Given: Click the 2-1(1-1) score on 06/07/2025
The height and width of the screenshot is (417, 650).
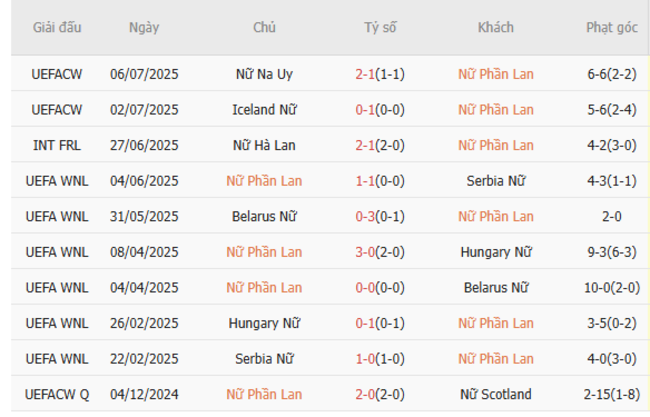Looking at the screenshot, I should pyautogui.click(x=379, y=74).
